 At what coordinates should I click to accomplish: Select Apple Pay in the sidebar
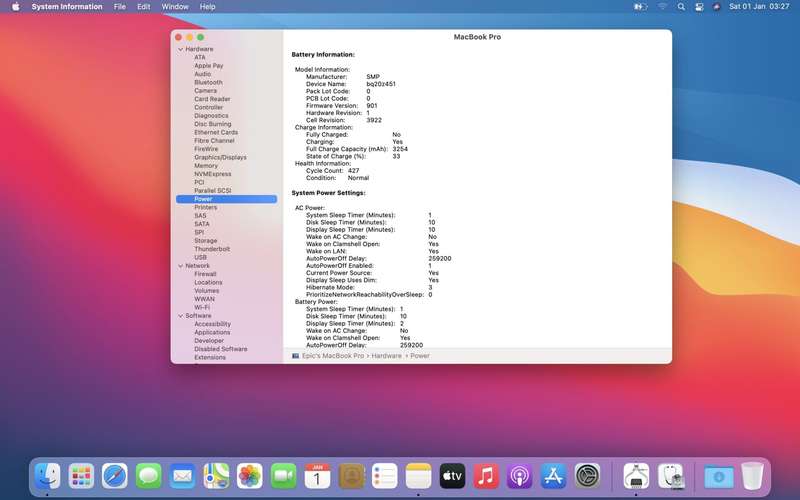(x=209, y=66)
